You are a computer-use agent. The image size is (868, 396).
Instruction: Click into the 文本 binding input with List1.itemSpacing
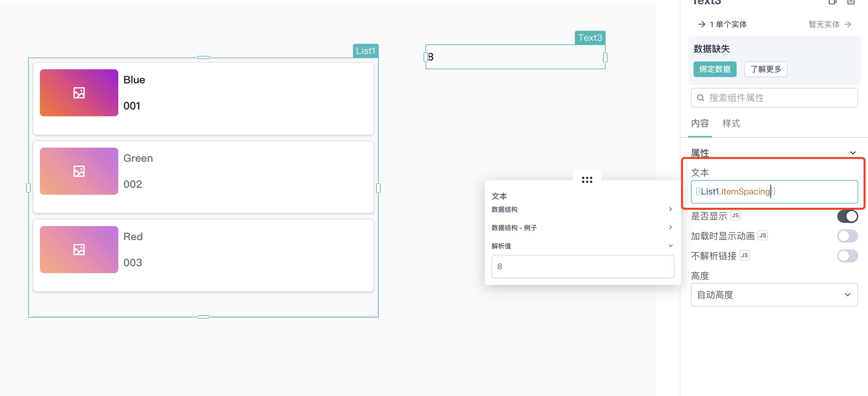[774, 192]
